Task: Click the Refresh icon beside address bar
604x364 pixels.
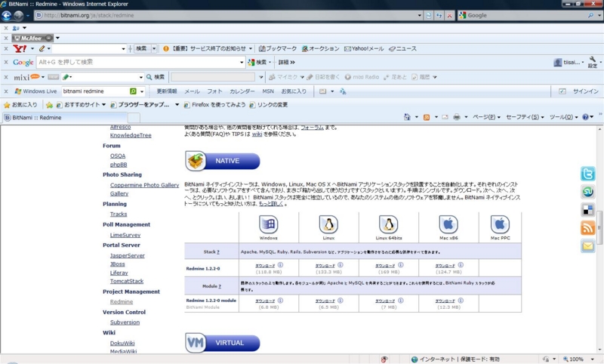Action: (439, 15)
